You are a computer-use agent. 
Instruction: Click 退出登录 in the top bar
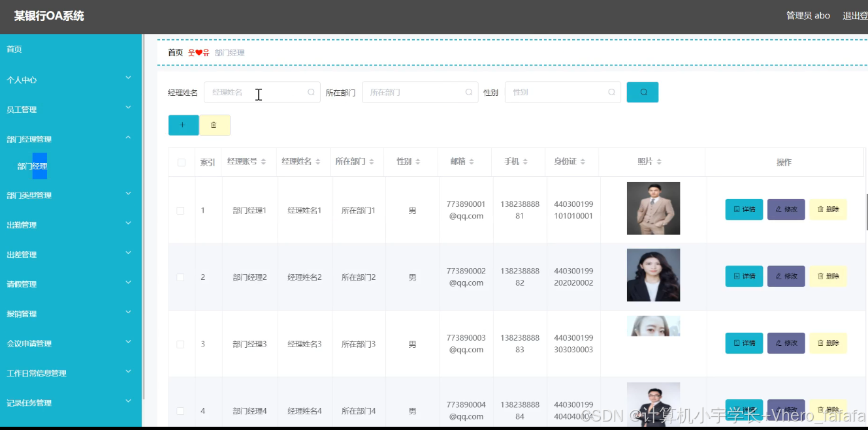tap(856, 15)
